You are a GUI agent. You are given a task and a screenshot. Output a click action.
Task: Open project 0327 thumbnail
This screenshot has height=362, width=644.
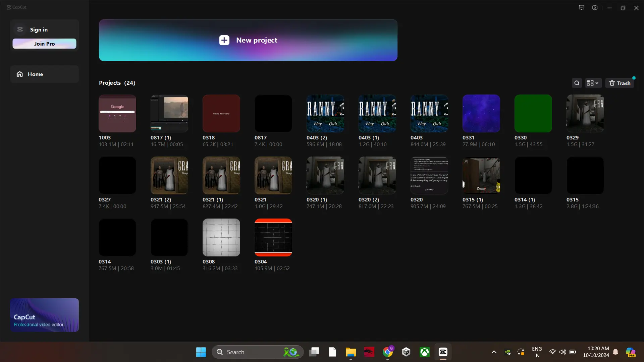click(117, 175)
